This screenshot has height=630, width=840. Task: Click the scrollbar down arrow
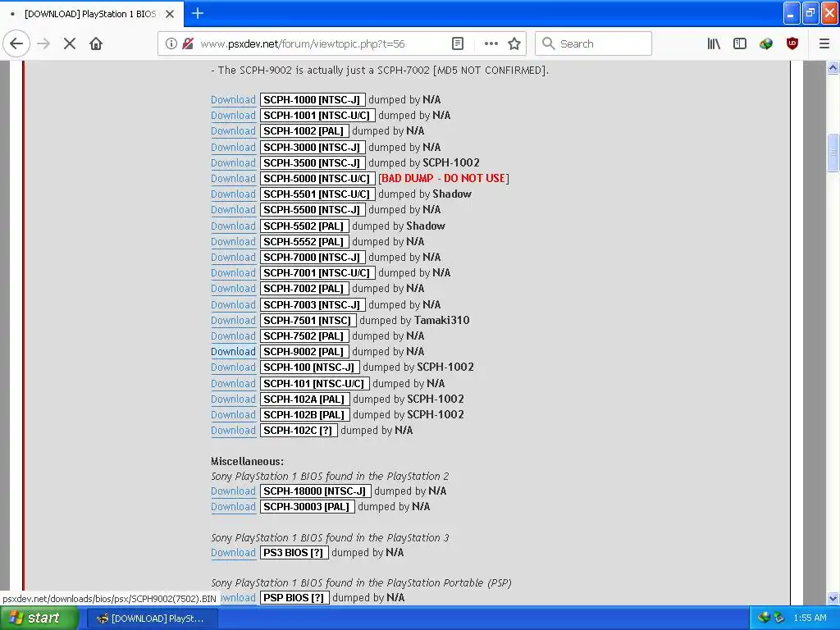833,598
